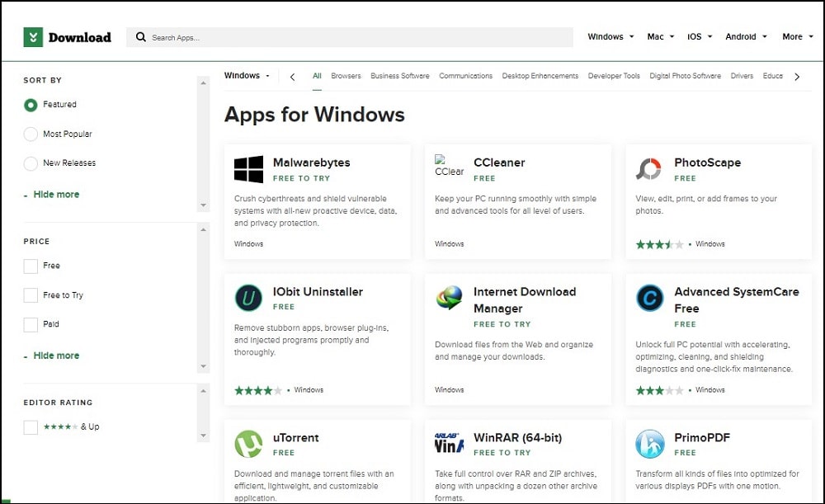This screenshot has width=825, height=504.
Task: Click the Download site name text
Action: pos(80,37)
